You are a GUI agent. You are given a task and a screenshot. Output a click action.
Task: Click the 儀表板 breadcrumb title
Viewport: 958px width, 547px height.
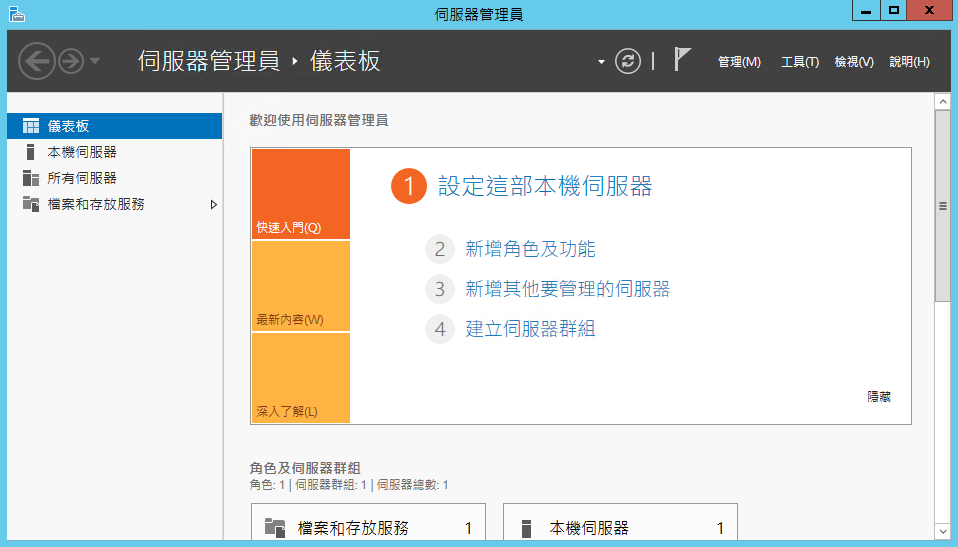(345, 61)
